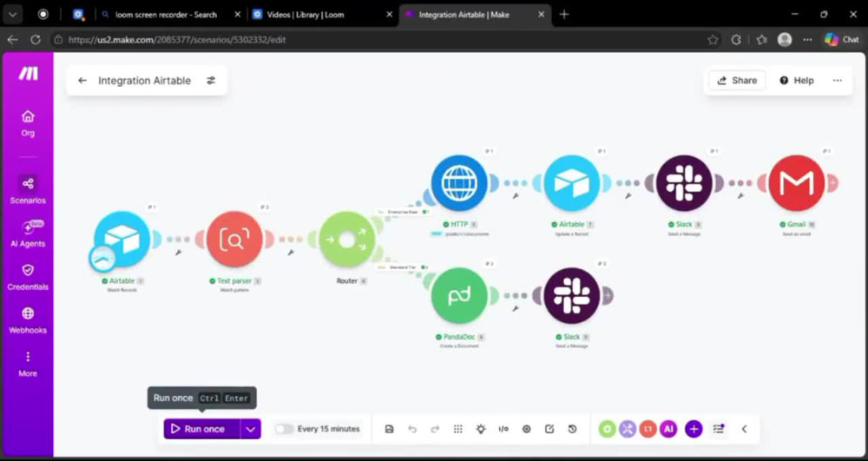
Task: Redo the last change
Action: pyautogui.click(x=435, y=429)
